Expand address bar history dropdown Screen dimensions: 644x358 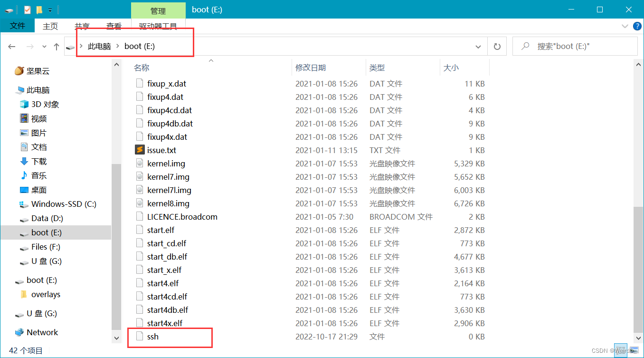point(478,47)
